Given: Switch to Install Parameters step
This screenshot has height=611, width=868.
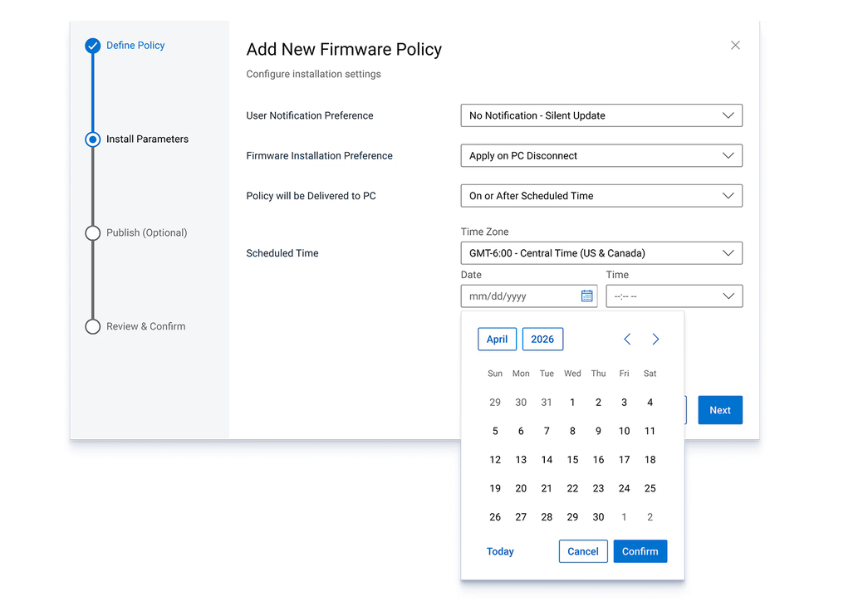Looking at the screenshot, I should pos(147,139).
